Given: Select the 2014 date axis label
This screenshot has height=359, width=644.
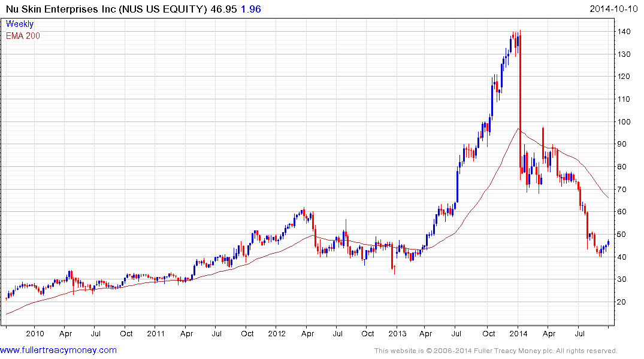Looking at the screenshot, I should (518, 333).
